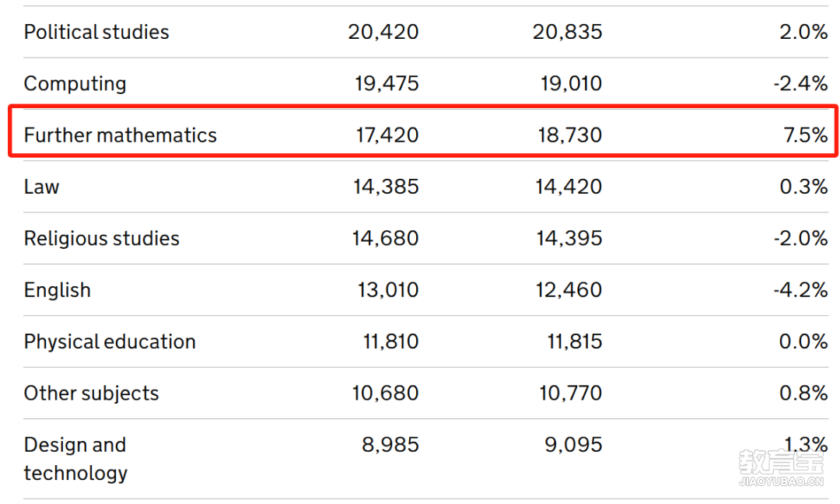The height and width of the screenshot is (504, 840).
Task: Select the 17,420 value for Further mathematics
Action: click(387, 135)
